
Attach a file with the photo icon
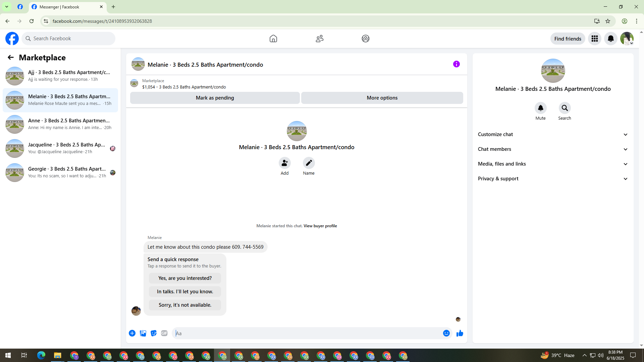click(x=143, y=333)
